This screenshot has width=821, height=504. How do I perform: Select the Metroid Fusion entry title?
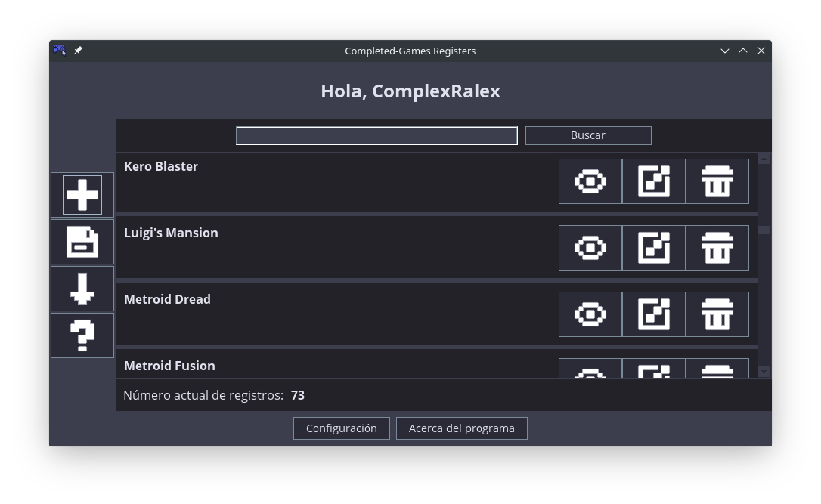(x=169, y=366)
